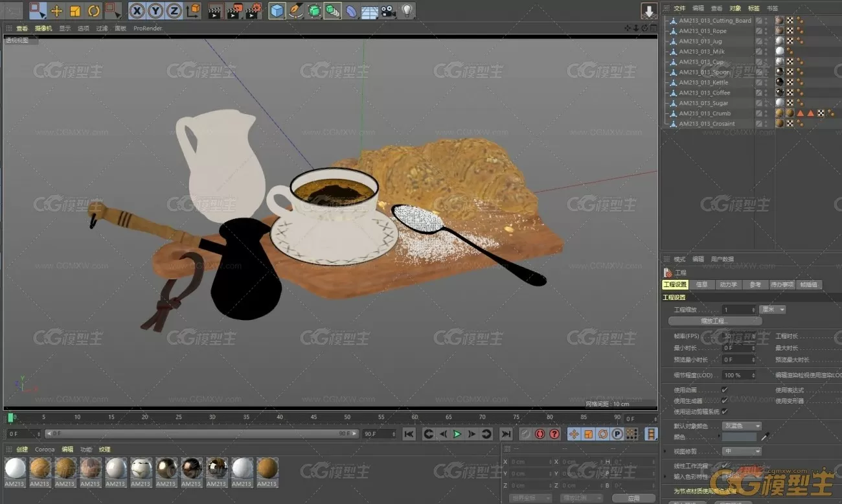
Task: Click the red record keyframe button
Action: (x=540, y=434)
